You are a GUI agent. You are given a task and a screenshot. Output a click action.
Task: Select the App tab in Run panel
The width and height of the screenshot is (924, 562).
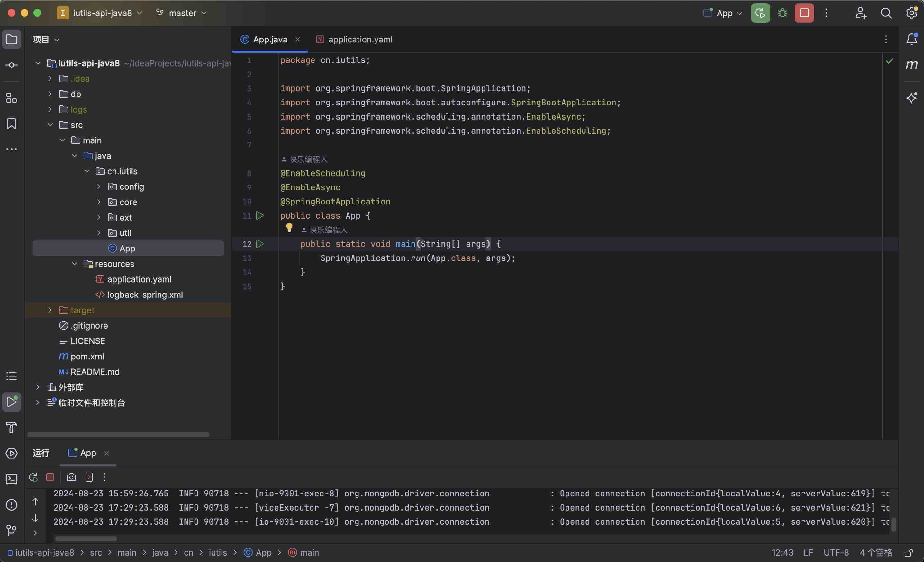pos(87,453)
